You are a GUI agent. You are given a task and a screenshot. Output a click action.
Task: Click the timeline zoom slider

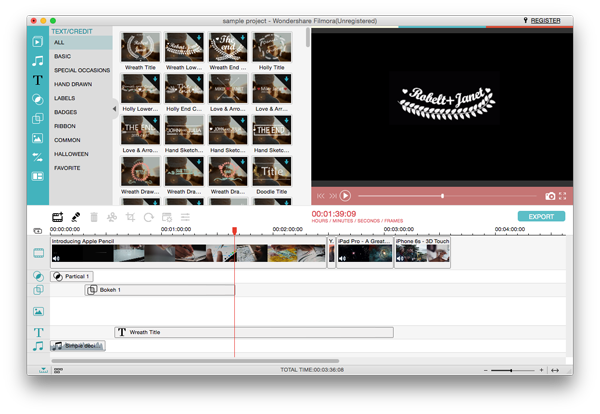click(x=513, y=370)
